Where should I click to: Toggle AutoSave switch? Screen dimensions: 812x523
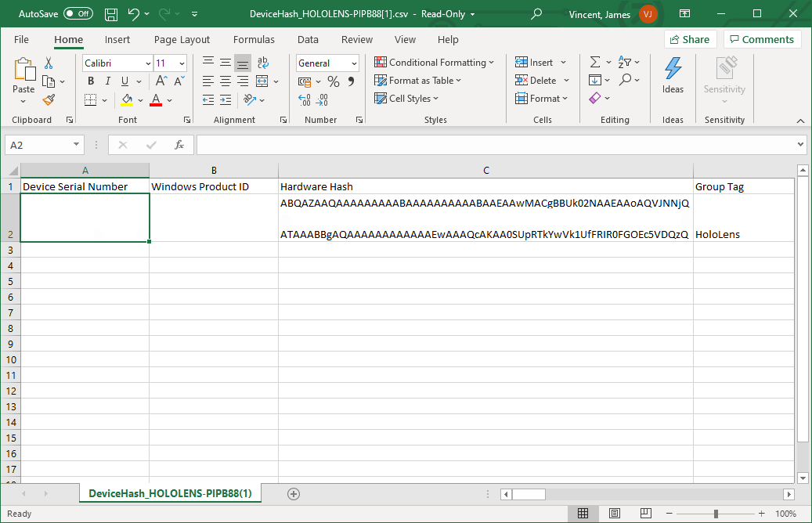(x=78, y=14)
